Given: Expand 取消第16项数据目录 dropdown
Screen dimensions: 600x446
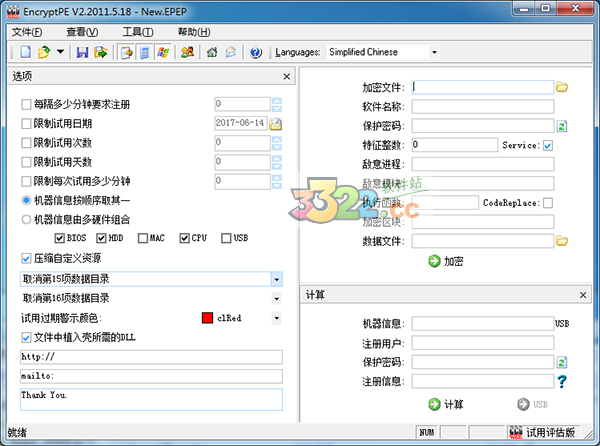Looking at the screenshot, I should pyautogui.click(x=277, y=299).
